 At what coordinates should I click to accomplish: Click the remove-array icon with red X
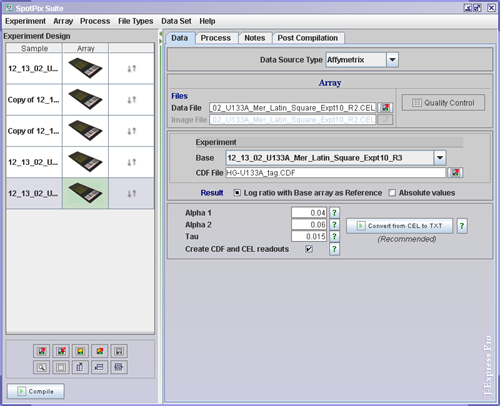pyautogui.click(x=61, y=351)
